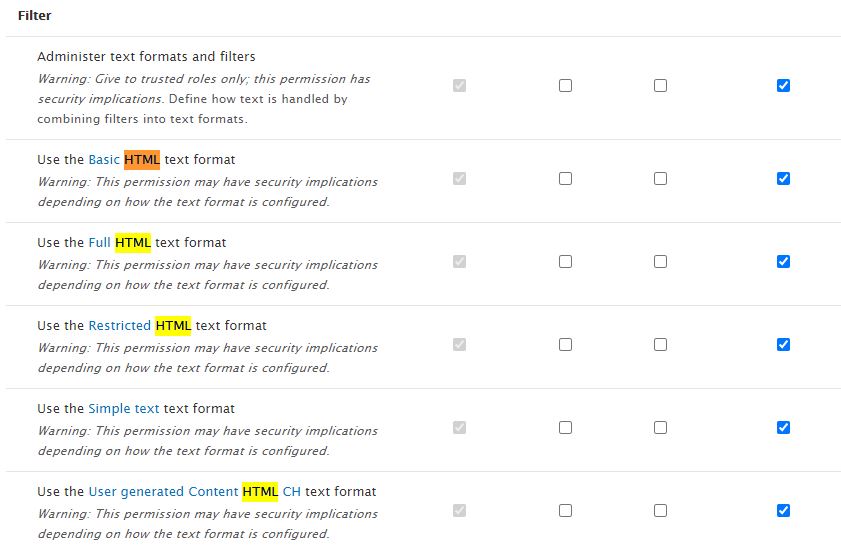Tick first empty checkbox in Simple text row
The height and width of the screenshot is (550, 841).
[565, 428]
